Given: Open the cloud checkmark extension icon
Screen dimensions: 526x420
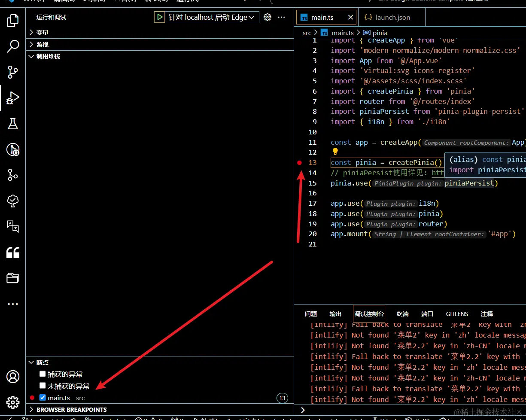Looking at the screenshot, I should (13, 201).
